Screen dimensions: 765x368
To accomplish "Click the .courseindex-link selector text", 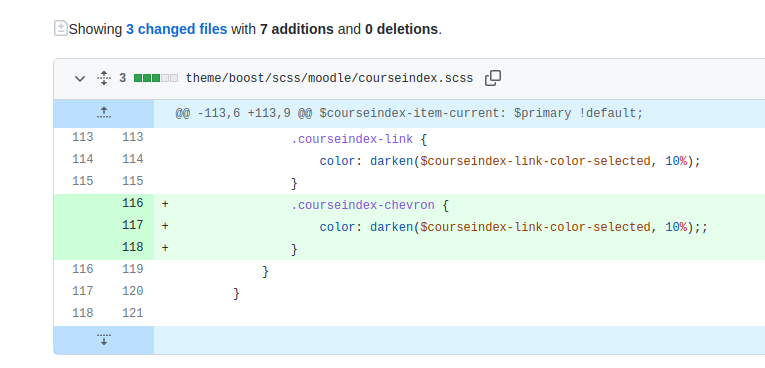I will click(x=352, y=140).
